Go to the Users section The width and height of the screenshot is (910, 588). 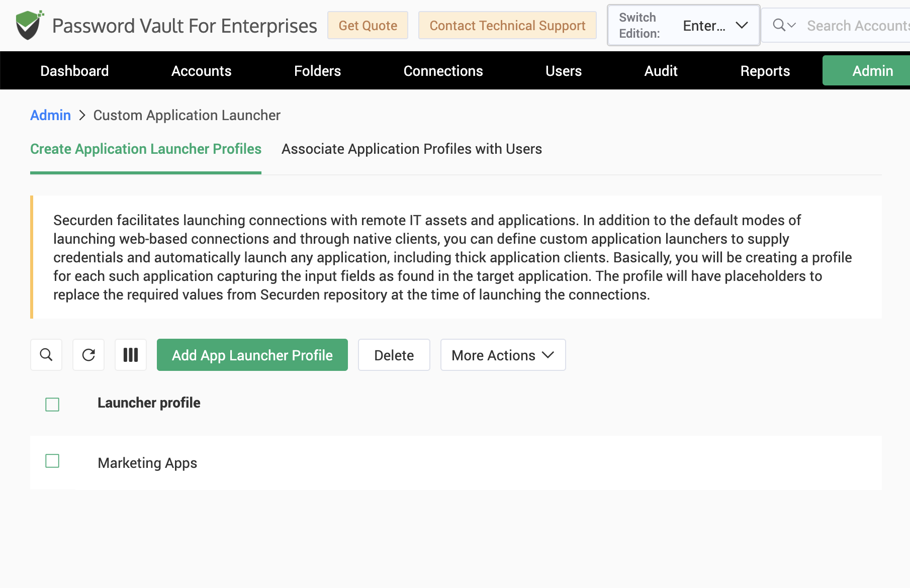tap(564, 71)
